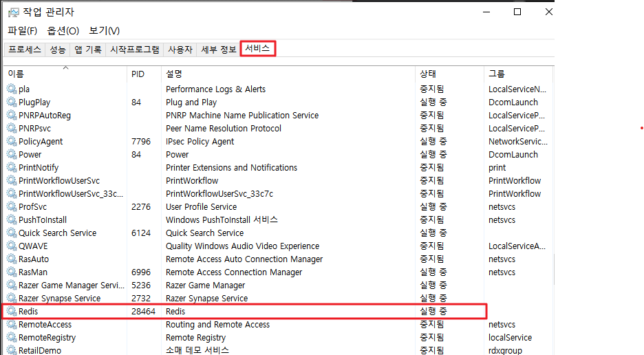Viewport: 644px width, 355px height.
Task: Switch to the 사용자 tab
Action: 180,50
